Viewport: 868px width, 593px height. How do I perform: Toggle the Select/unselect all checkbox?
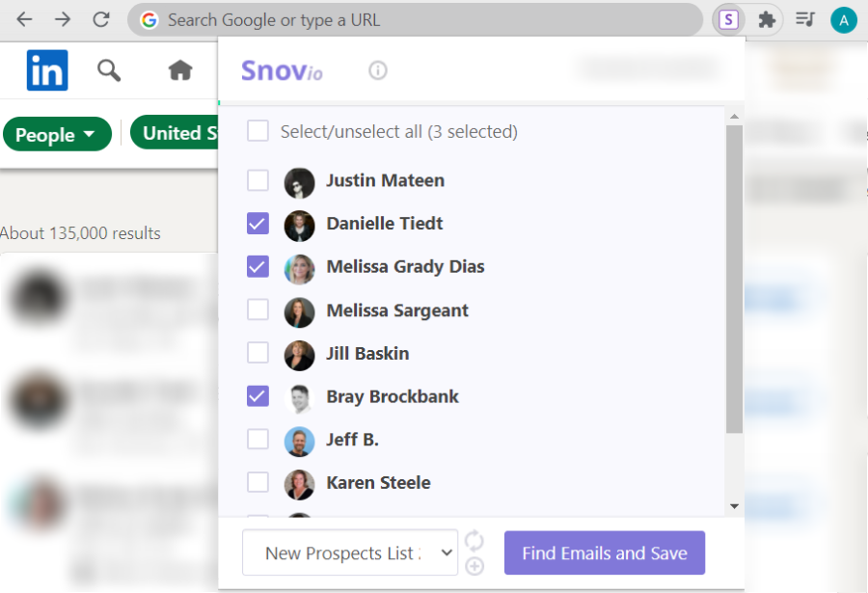point(258,131)
